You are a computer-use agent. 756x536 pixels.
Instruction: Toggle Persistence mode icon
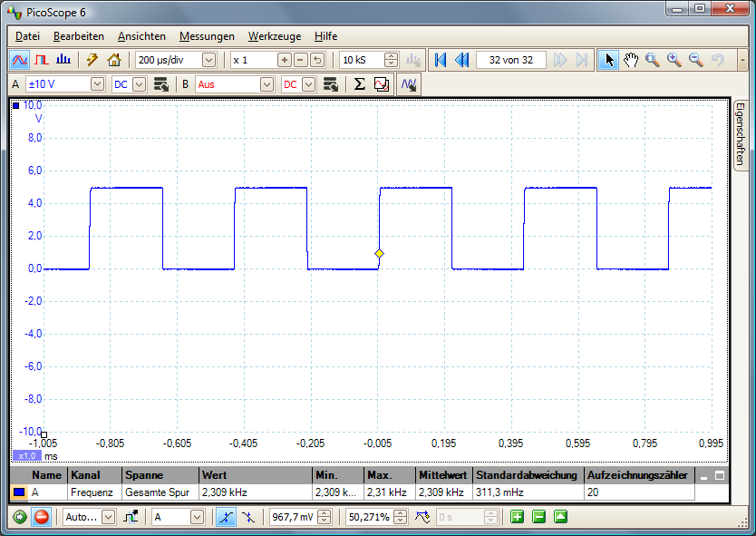pyautogui.click(x=41, y=60)
